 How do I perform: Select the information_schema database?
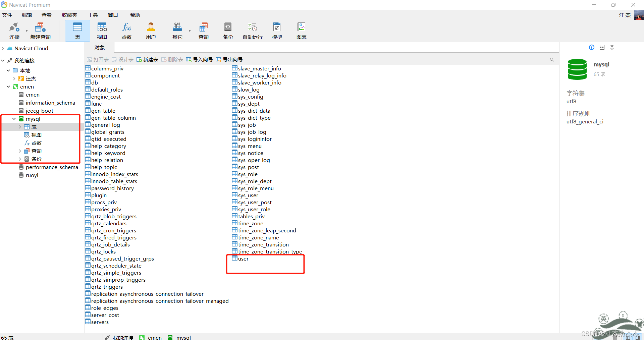click(x=50, y=103)
